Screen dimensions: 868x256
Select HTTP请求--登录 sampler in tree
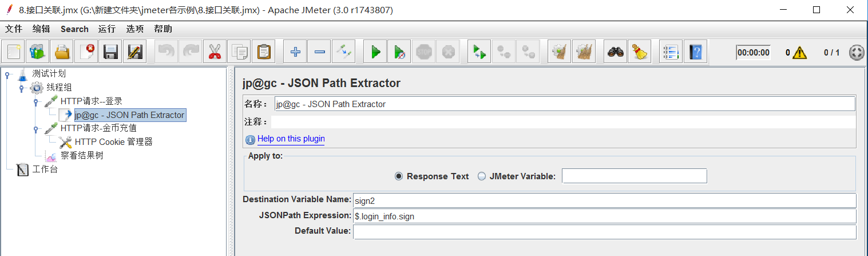[x=92, y=101]
